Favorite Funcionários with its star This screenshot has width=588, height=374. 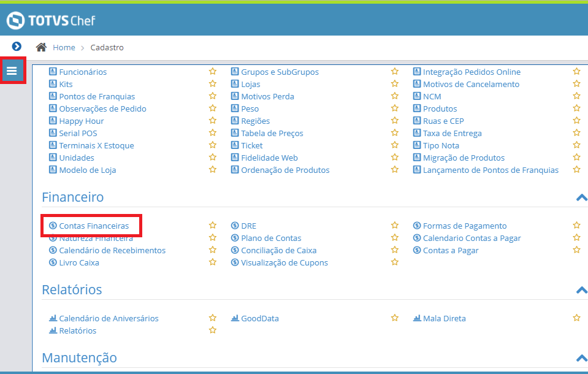coord(213,71)
